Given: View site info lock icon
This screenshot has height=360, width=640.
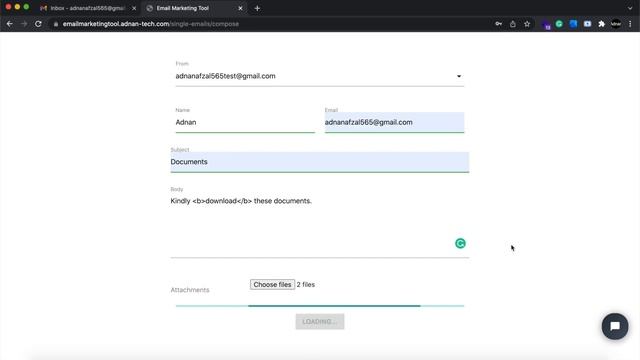Looking at the screenshot, I should tap(56, 24).
